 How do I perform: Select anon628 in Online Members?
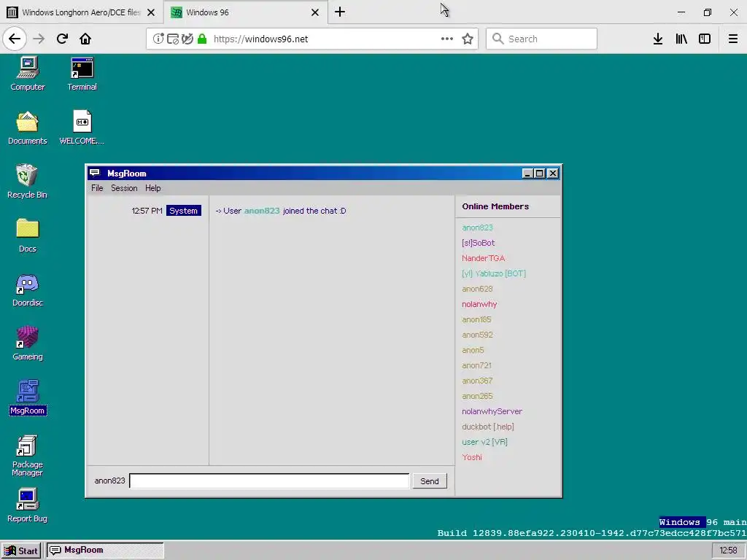click(x=477, y=289)
